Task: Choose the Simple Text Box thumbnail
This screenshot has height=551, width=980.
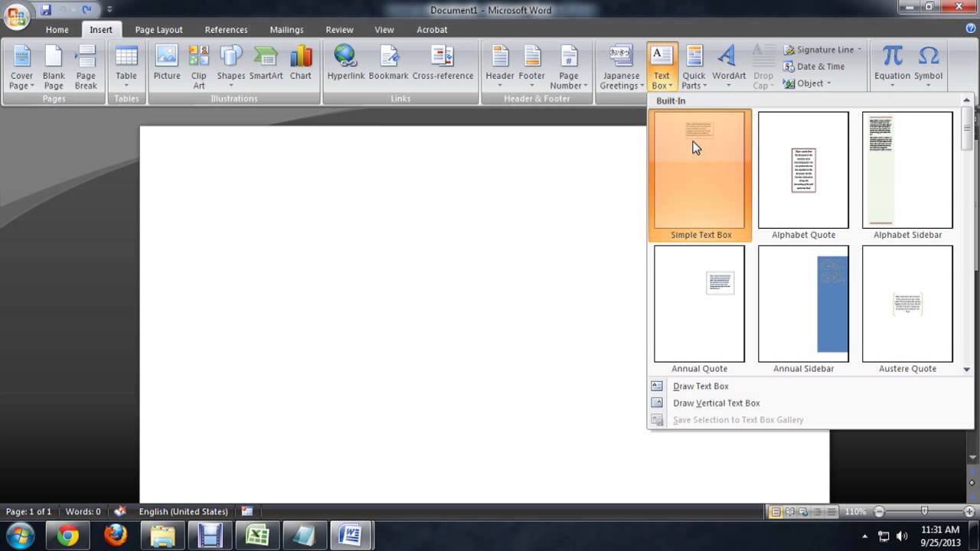Action: (700, 175)
